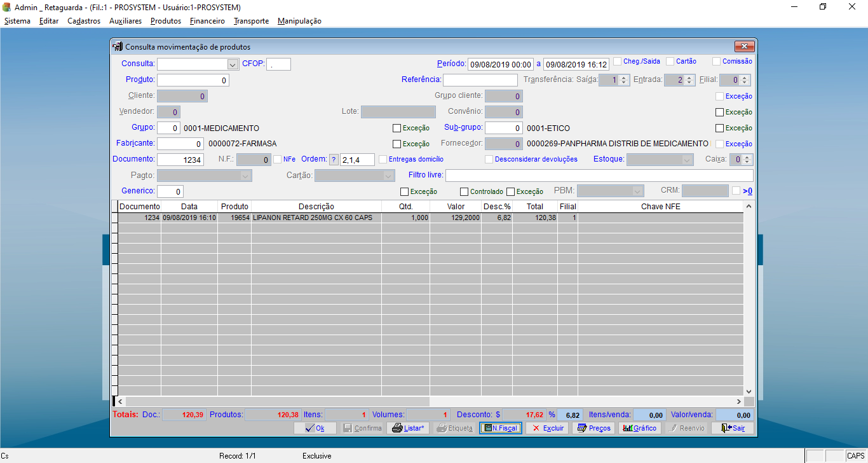The image size is (868, 463).
Task: Click the Documento field containing 1234
Action: (180, 160)
